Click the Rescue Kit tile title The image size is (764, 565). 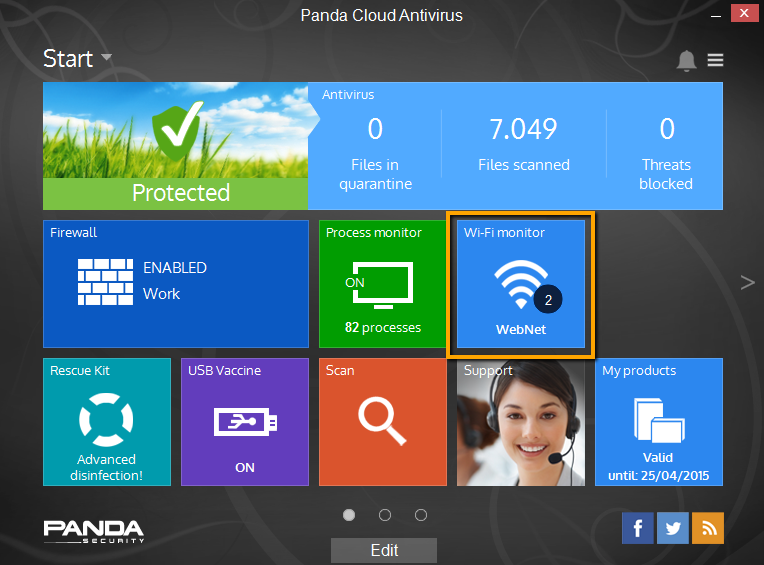click(80, 371)
